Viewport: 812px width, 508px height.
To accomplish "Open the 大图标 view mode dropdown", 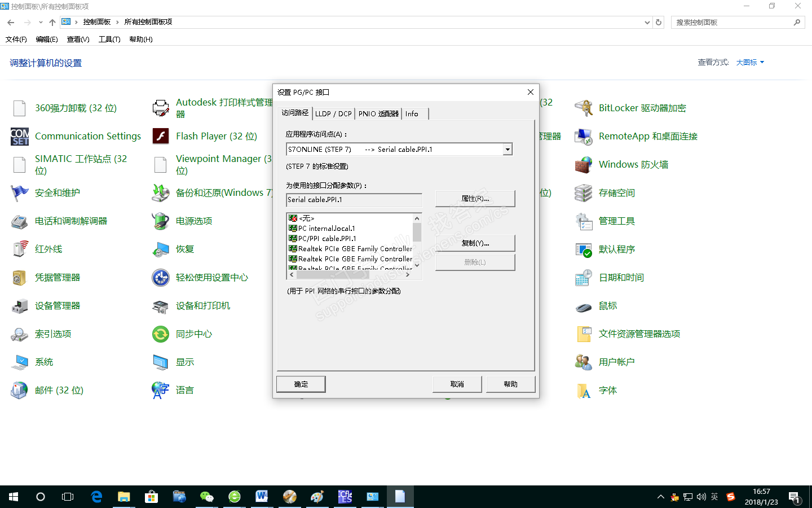I will [x=750, y=63].
